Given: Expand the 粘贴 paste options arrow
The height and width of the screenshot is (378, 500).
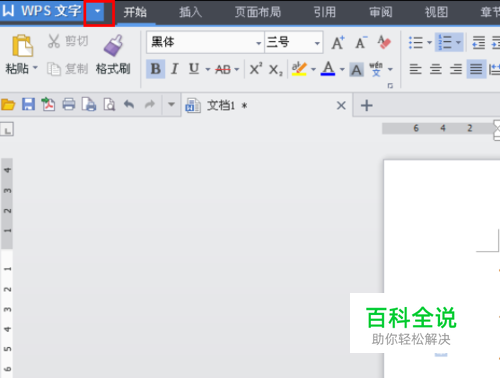Looking at the screenshot, I should click(x=35, y=69).
